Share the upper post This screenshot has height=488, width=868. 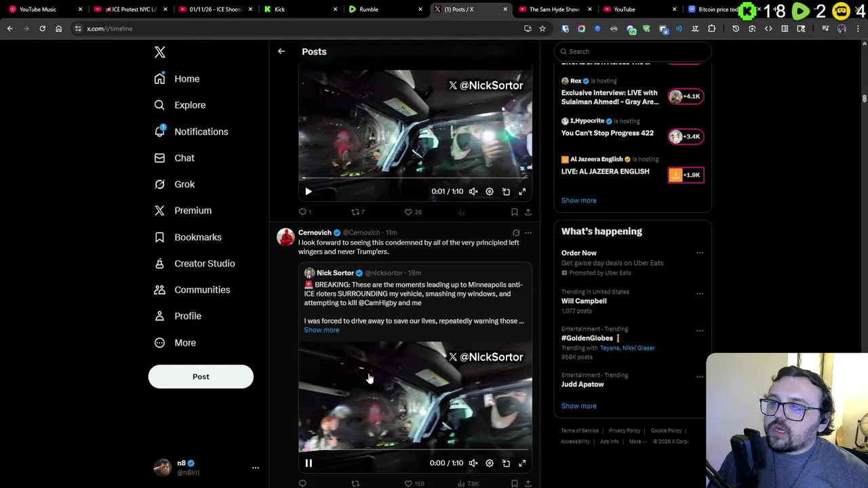[x=528, y=212]
